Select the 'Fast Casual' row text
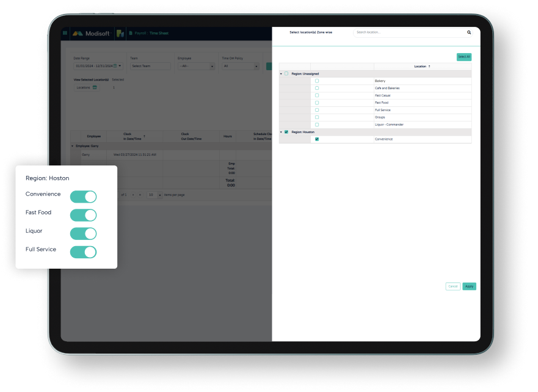 [382, 95]
